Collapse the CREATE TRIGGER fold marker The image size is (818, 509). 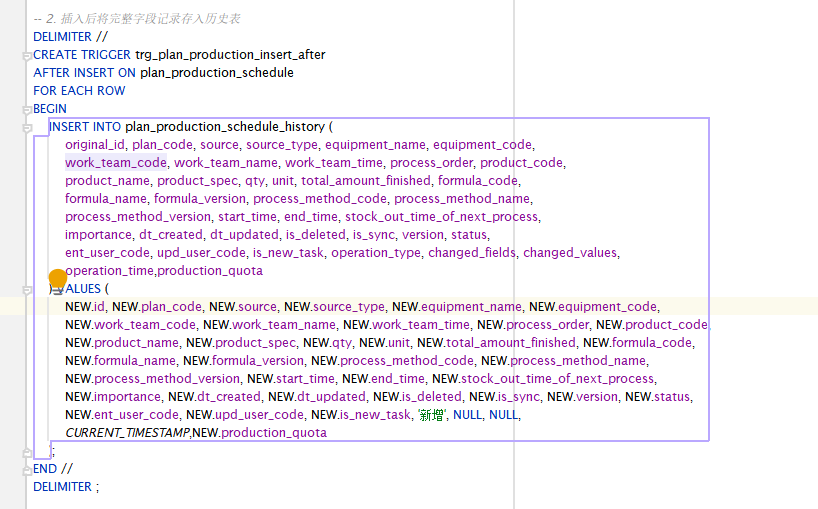[27, 56]
